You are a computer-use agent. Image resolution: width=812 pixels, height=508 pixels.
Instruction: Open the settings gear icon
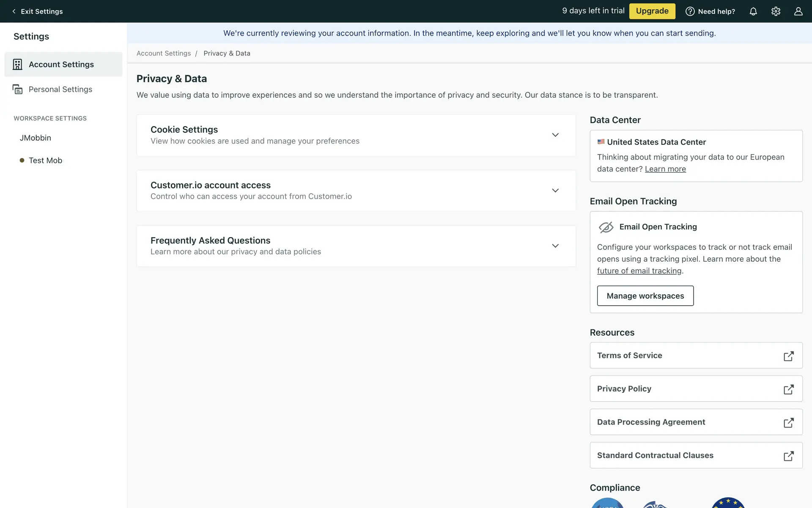(x=776, y=11)
